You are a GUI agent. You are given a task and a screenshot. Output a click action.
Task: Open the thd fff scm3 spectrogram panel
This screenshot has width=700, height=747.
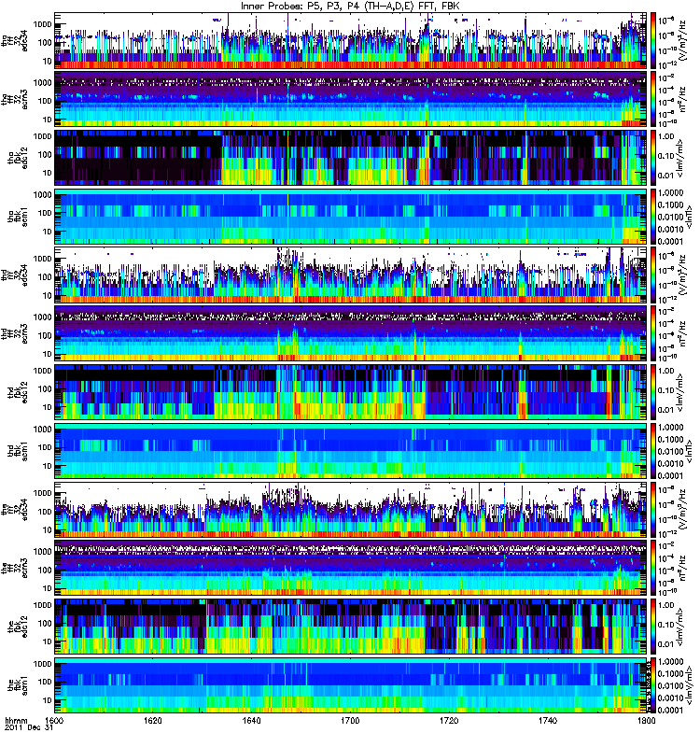click(x=351, y=333)
